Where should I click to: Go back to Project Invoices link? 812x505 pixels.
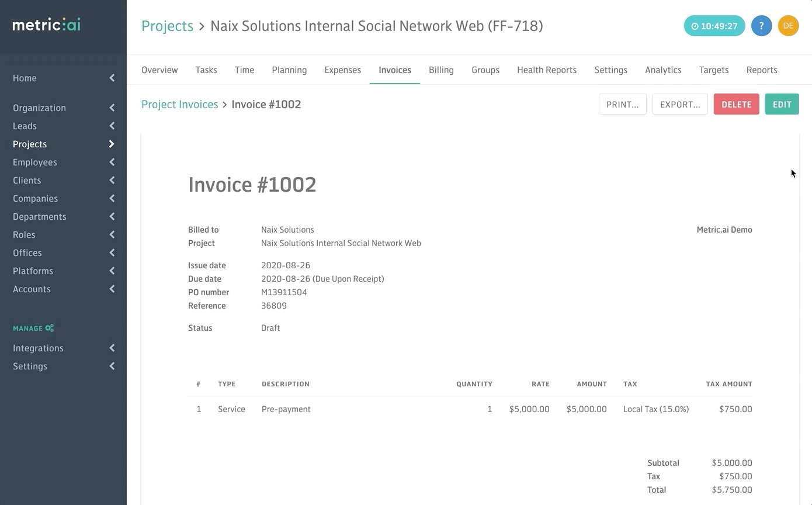pyautogui.click(x=179, y=104)
